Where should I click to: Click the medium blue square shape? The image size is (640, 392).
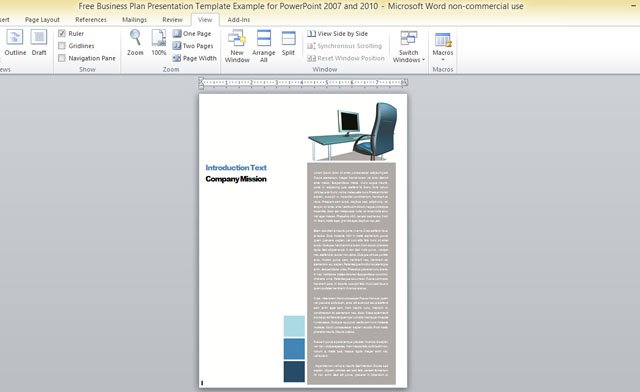[x=294, y=349]
